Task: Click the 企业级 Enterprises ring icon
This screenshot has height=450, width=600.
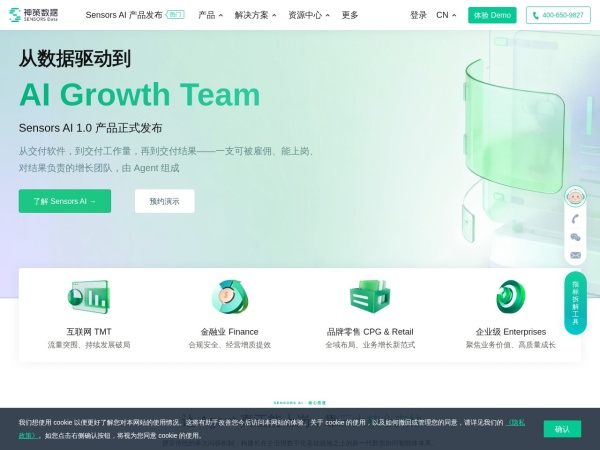Action: pyautogui.click(x=510, y=297)
